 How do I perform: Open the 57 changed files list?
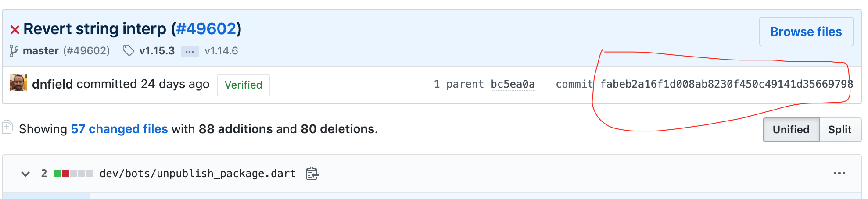119,129
